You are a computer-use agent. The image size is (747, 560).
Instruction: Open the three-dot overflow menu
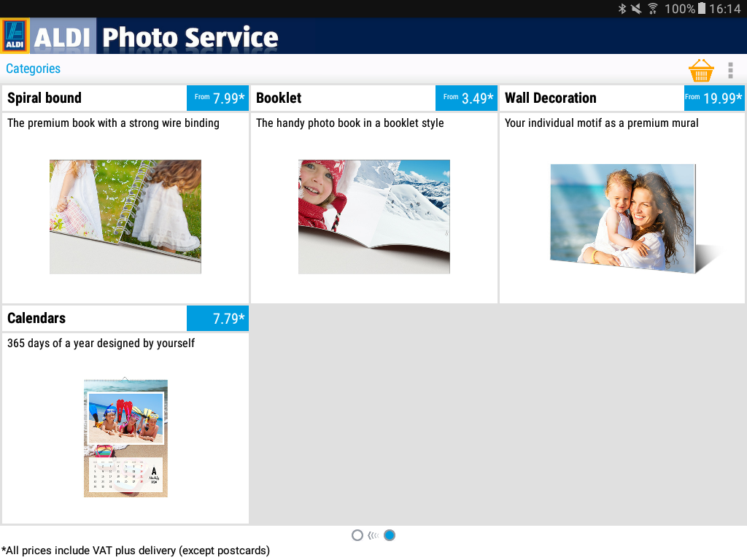pyautogui.click(x=730, y=71)
